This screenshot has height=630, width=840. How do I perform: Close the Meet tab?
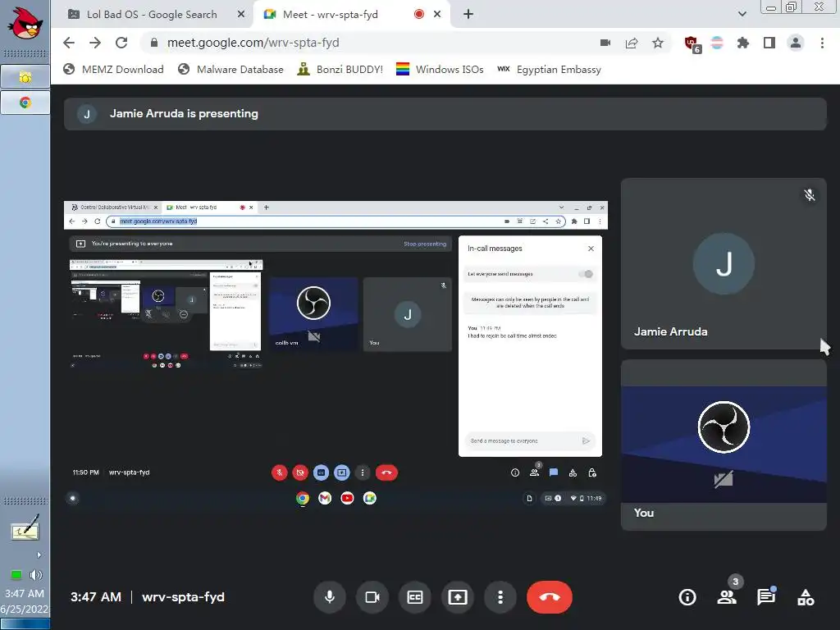coord(437,14)
